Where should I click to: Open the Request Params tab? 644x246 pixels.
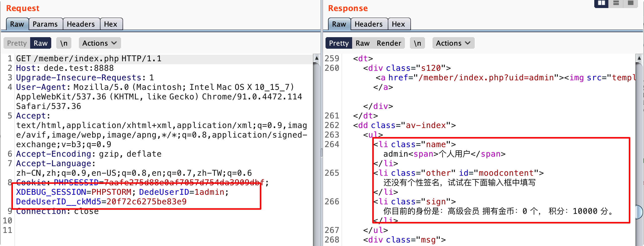tap(45, 24)
